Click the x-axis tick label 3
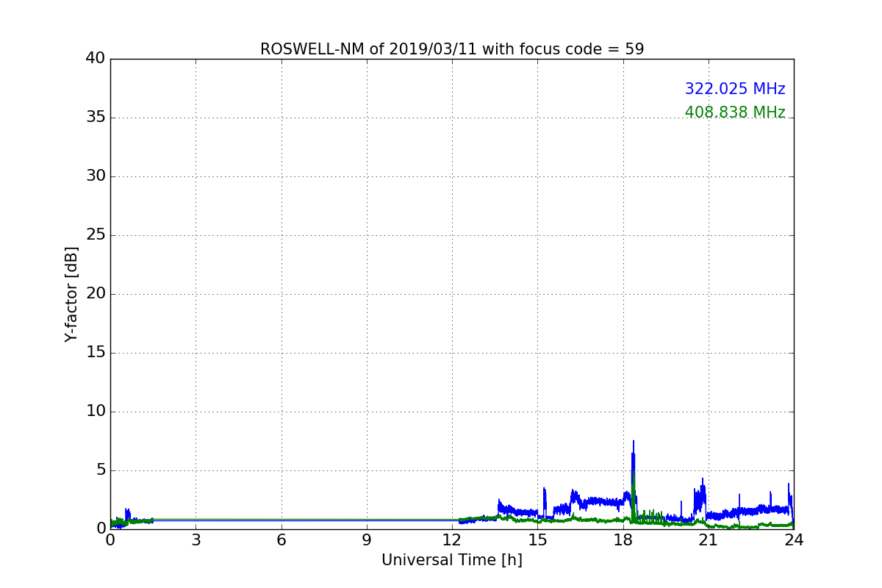Image resolution: width=882 pixels, height=588 pixels. (196, 539)
